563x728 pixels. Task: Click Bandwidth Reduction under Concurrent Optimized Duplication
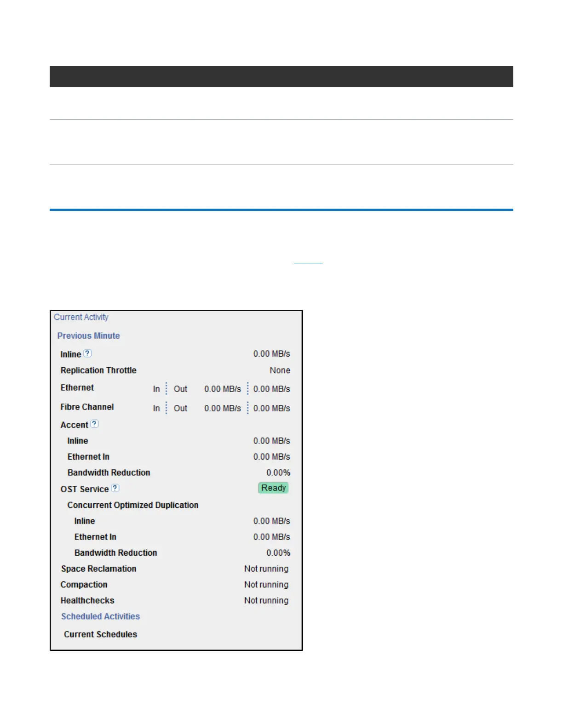tap(115, 553)
